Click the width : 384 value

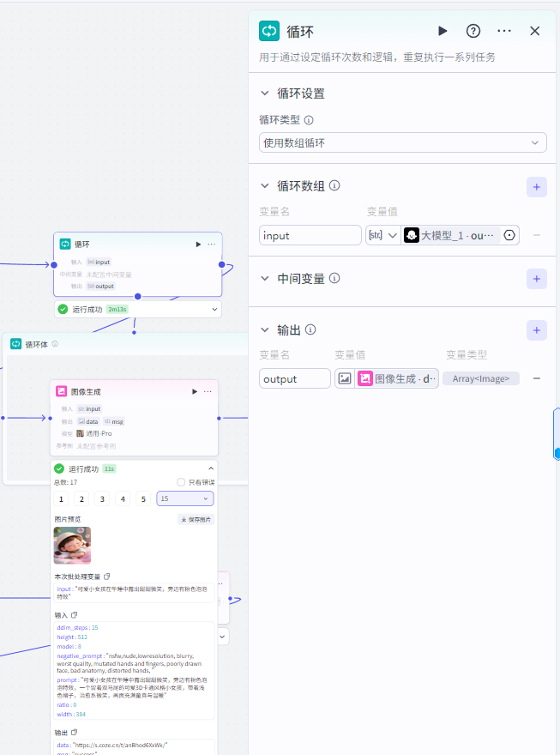[71, 714]
